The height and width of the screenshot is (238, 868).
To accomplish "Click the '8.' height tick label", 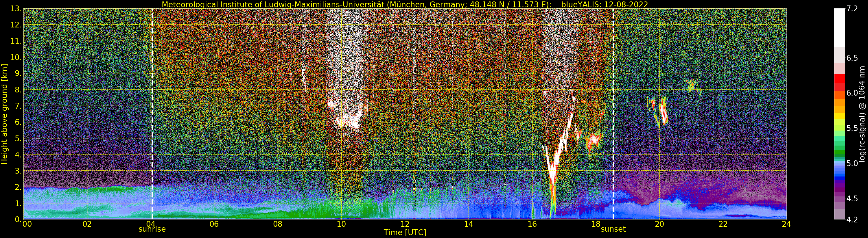I will [x=18, y=90].
